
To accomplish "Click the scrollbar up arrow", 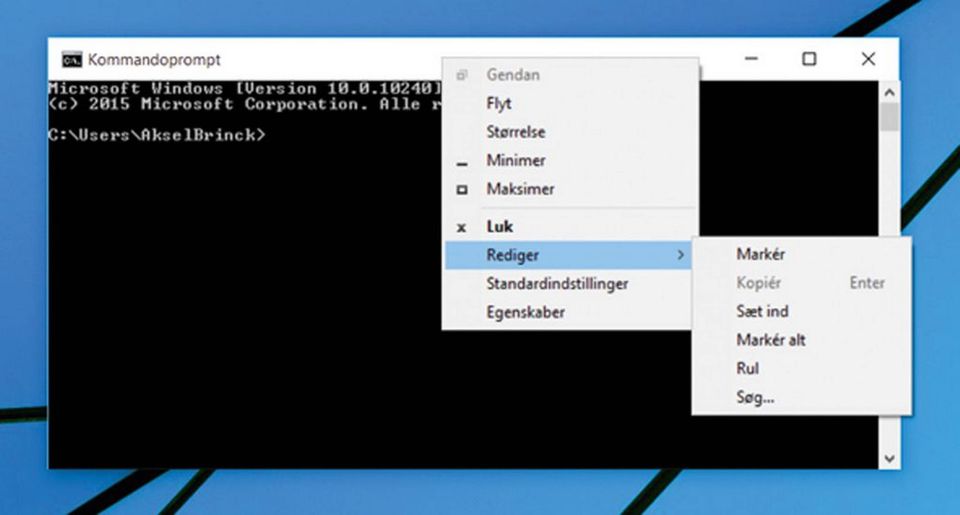I will 888,92.
